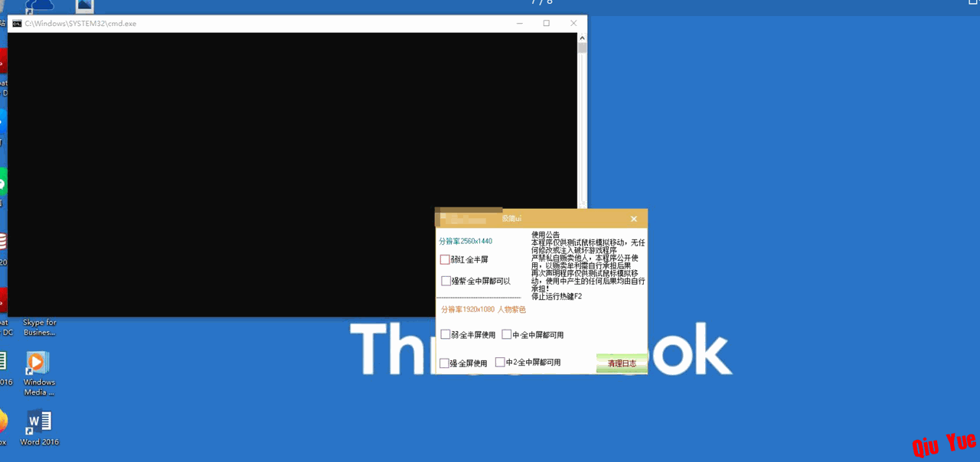The width and height of the screenshot is (980, 462).
Task: Maximize the cmd.exe window
Action: [x=547, y=24]
